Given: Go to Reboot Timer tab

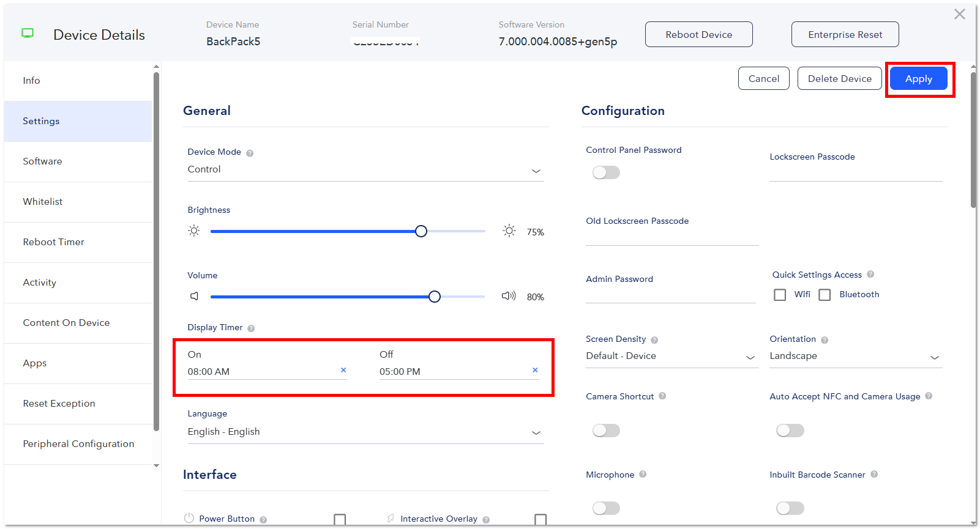Looking at the screenshot, I should pyautogui.click(x=78, y=242).
